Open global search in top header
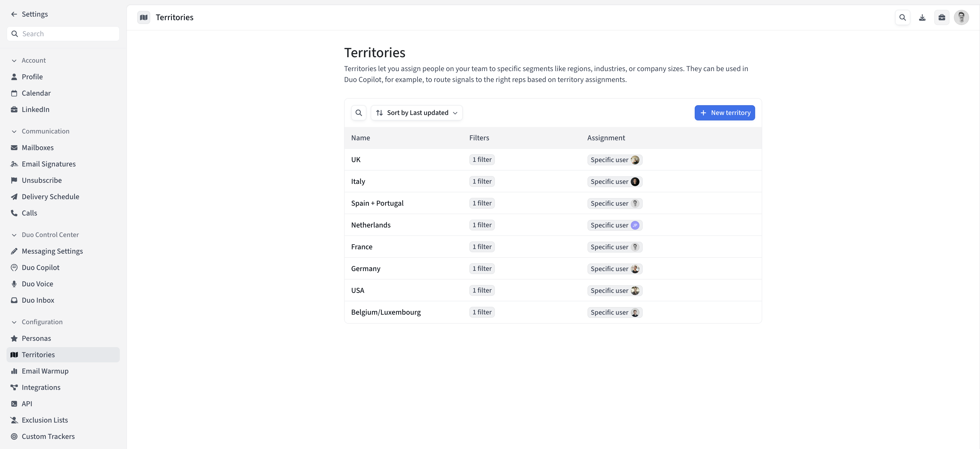Image resolution: width=980 pixels, height=449 pixels. (902, 17)
